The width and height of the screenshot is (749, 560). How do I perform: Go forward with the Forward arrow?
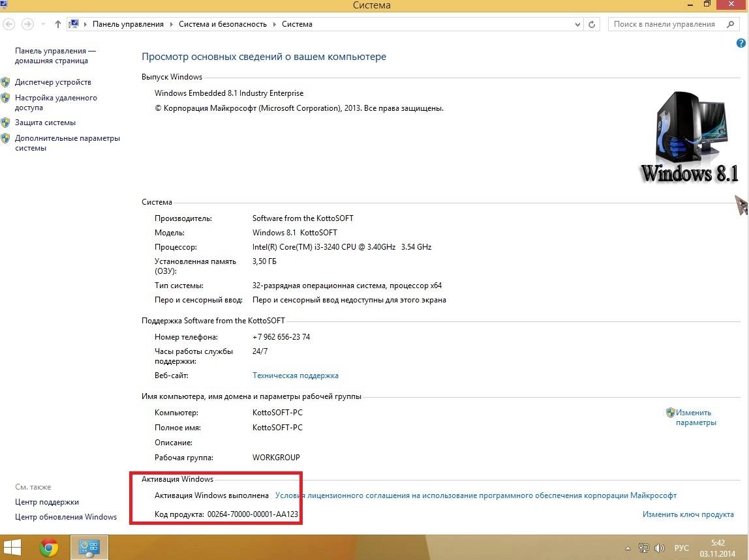27,24
